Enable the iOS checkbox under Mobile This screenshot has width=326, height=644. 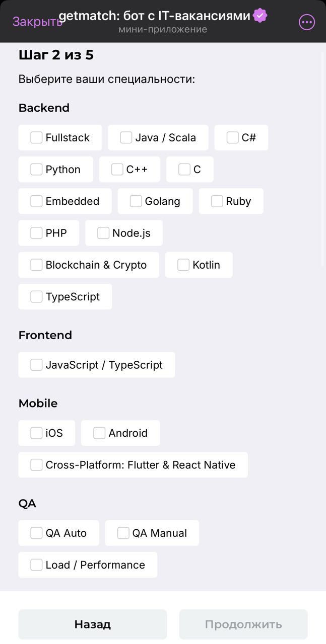pos(36,433)
